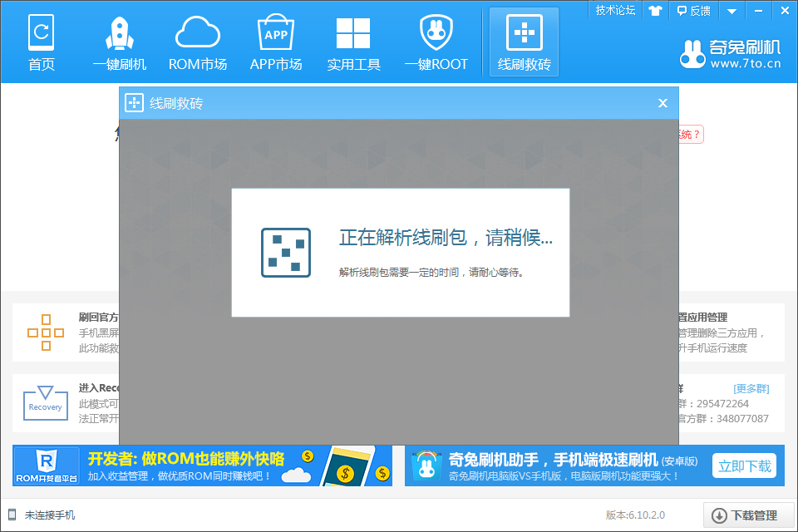Close the 线刷救砖 dialog
798x532 pixels.
coord(663,103)
